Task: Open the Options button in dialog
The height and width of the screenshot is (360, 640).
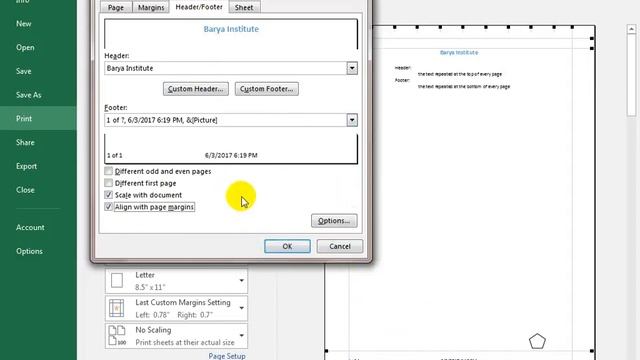Action: click(x=334, y=221)
